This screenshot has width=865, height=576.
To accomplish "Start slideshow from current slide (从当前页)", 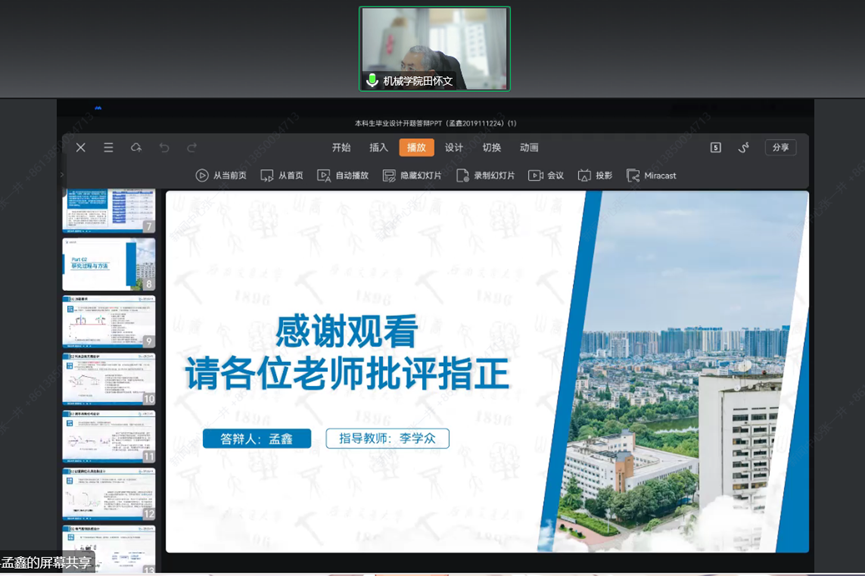I will coord(221,176).
